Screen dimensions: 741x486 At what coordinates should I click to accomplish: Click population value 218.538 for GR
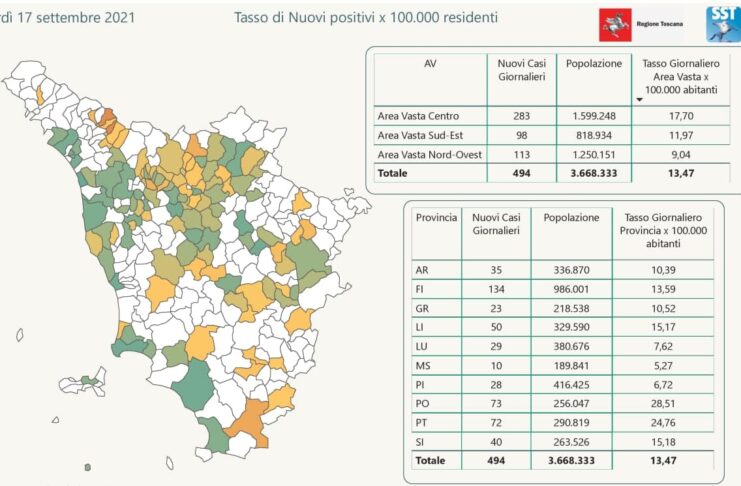point(571,308)
